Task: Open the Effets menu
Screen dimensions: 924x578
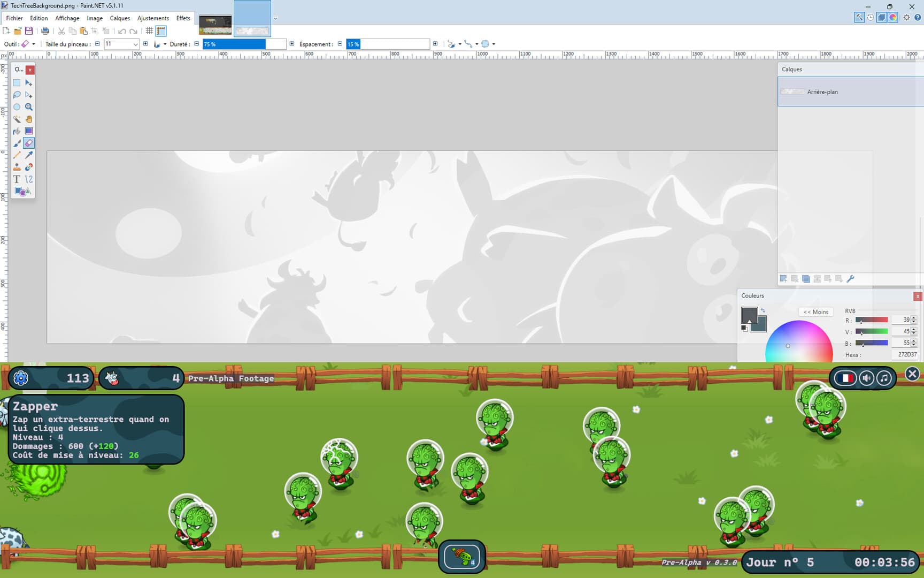Action: pyautogui.click(x=183, y=18)
